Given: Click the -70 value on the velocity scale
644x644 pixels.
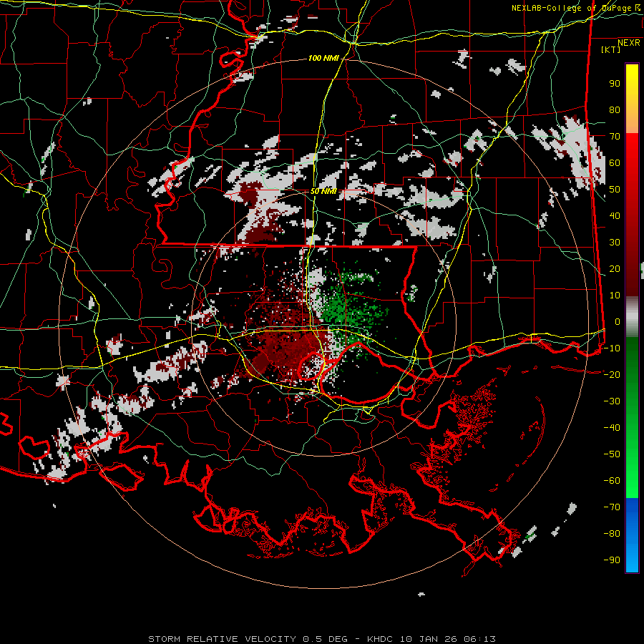Looking at the screenshot, I should click(612, 507).
